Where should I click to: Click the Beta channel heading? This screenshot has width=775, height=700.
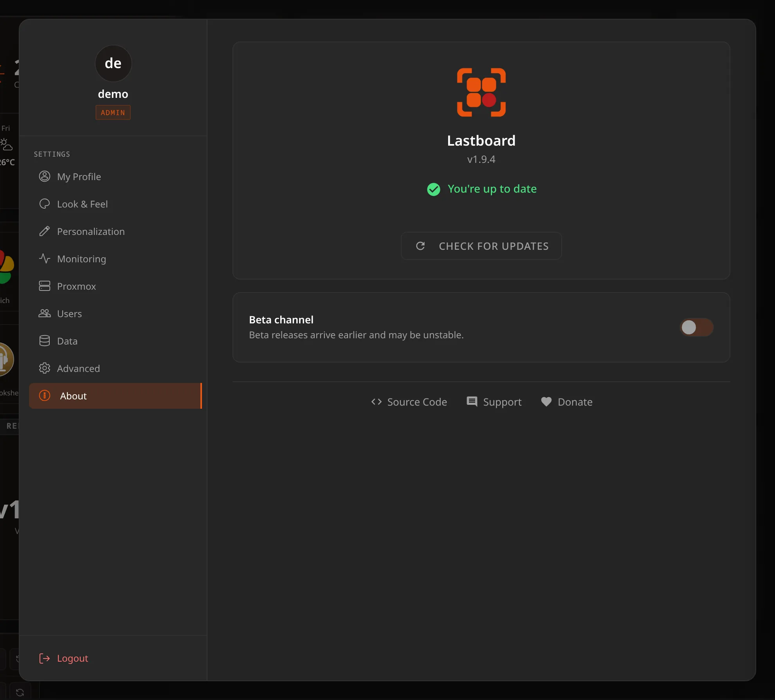point(281,320)
